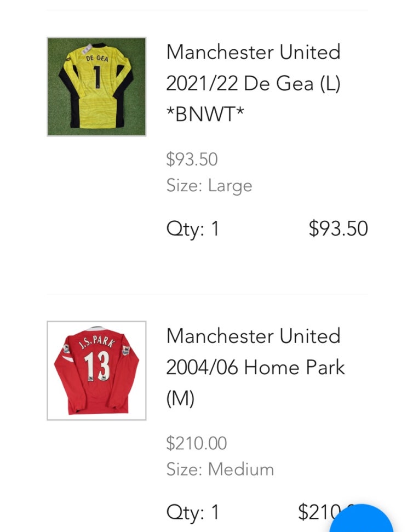The height and width of the screenshot is (532, 407).
Task: Open the blue floating chat bubble
Action: point(362,519)
